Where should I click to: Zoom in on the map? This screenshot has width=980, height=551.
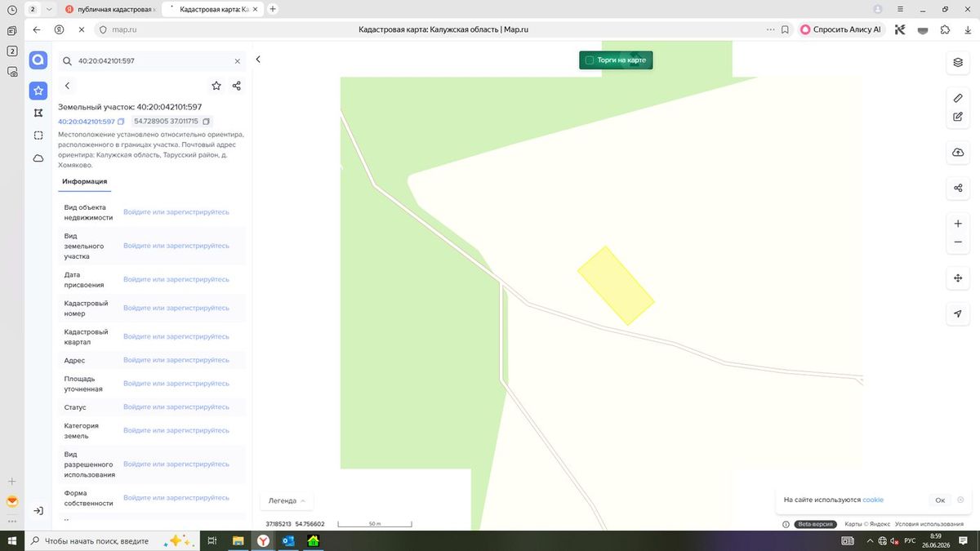click(958, 224)
